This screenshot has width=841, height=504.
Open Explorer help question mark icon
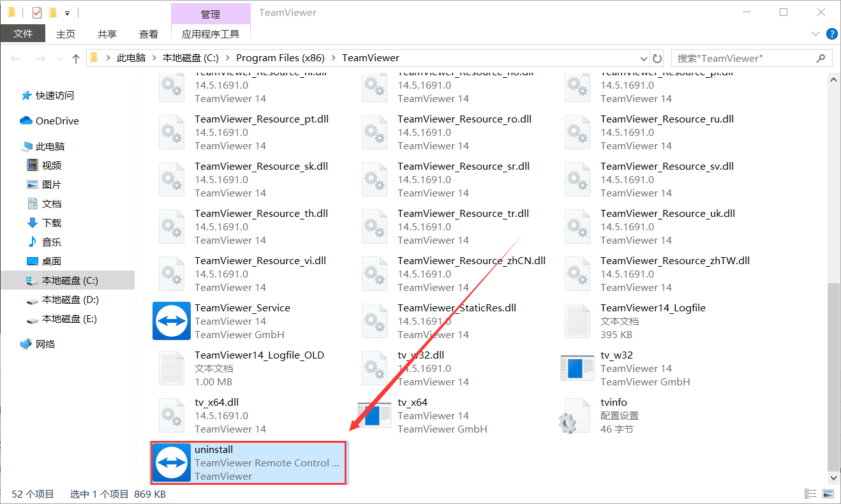point(832,34)
